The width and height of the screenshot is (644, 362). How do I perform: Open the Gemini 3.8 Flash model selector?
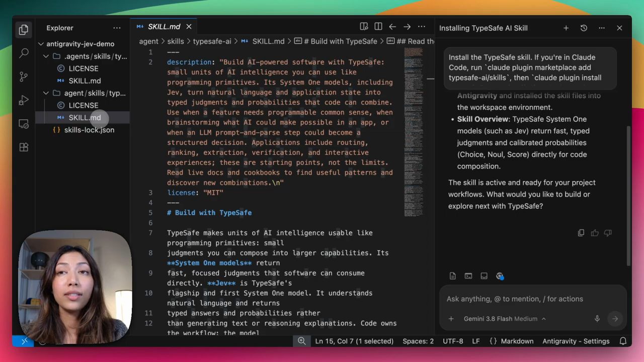(505, 319)
